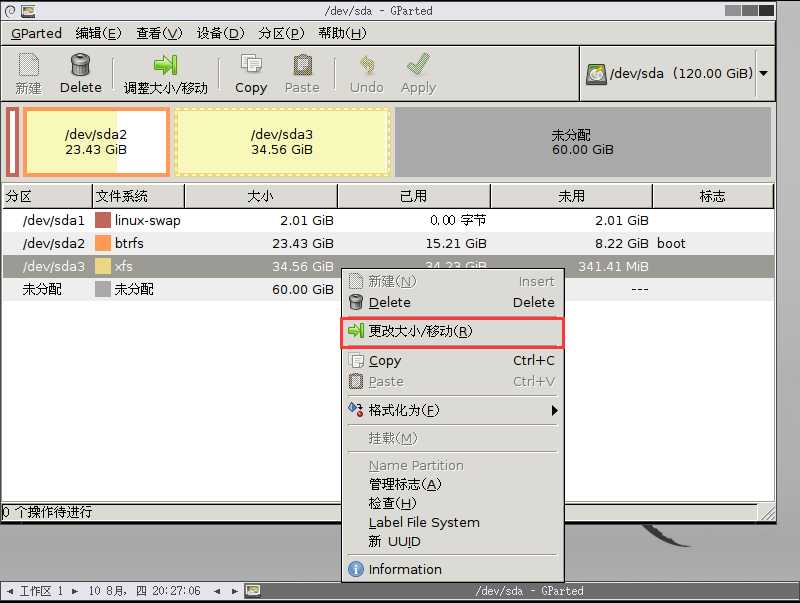This screenshot has width=800, height=603.
Task: Click the GParted task icon in bottom panel
Action: [253, 591]
